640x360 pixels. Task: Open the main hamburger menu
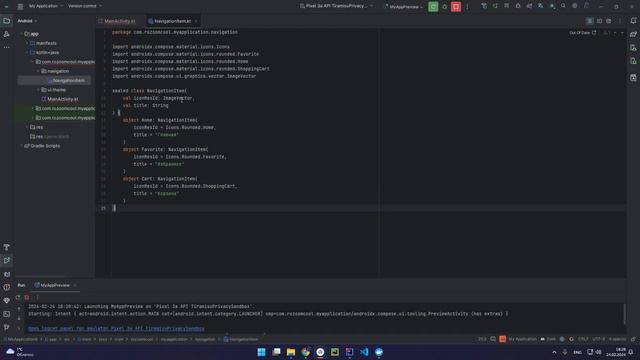(20, 7)
